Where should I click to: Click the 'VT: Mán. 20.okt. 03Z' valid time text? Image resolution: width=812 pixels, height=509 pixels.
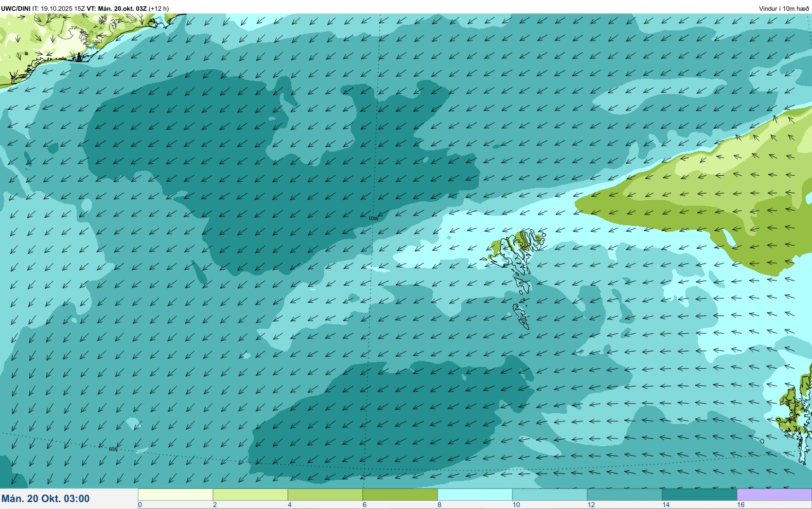pyautogui.click(x=117, y=8)
